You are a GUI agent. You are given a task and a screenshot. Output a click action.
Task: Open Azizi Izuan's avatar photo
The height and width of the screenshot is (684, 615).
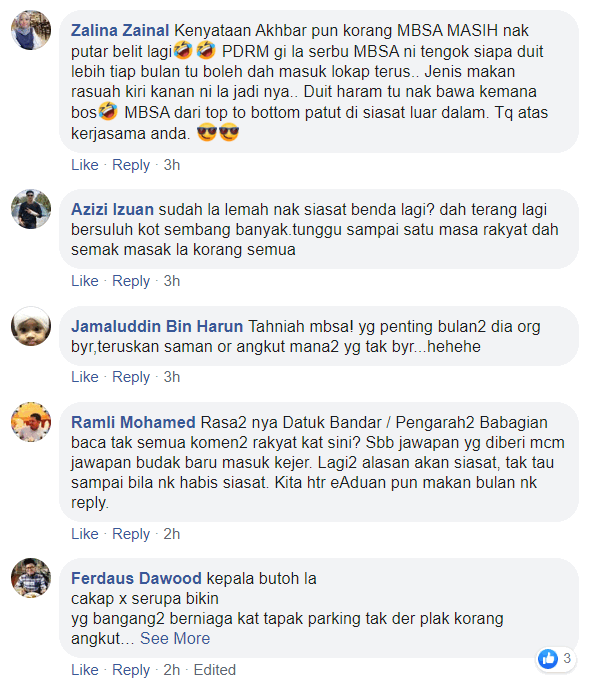pyautogui.click(x=31, y=209)
